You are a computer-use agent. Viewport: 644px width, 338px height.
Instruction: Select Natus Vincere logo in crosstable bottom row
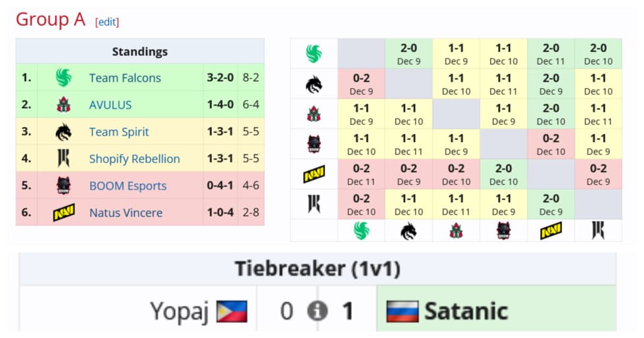[551, 230]
